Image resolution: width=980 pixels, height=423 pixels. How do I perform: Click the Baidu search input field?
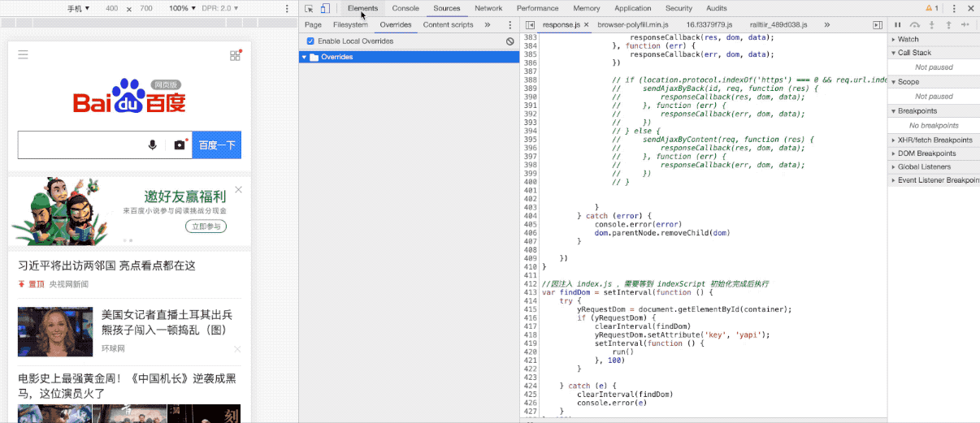[80, 145]
